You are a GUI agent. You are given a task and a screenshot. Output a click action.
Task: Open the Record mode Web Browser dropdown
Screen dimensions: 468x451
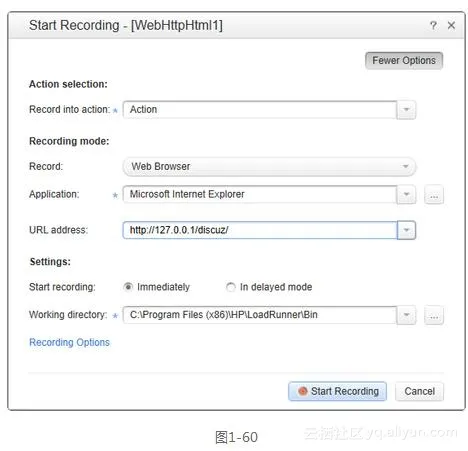406,166
